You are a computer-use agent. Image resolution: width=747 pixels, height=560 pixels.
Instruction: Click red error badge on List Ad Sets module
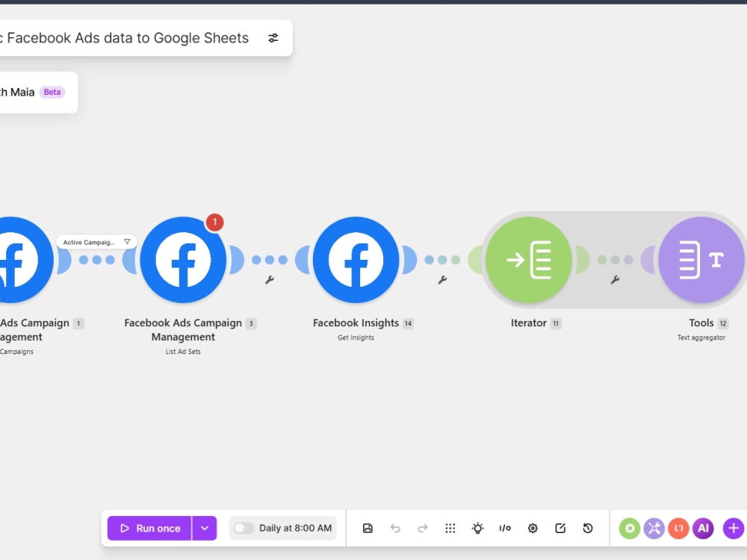click(x=215, y=222)
